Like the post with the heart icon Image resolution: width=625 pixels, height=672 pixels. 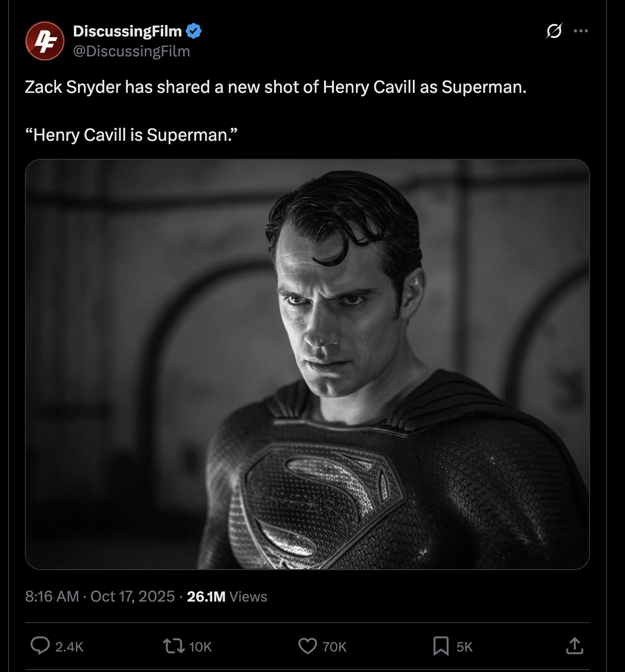pos(308,646)
